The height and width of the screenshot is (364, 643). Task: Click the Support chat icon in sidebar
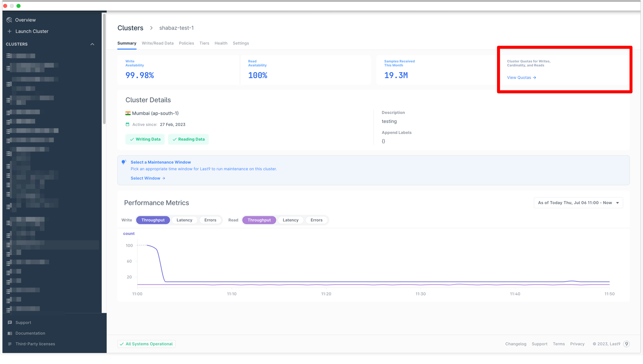click(10, 323)
